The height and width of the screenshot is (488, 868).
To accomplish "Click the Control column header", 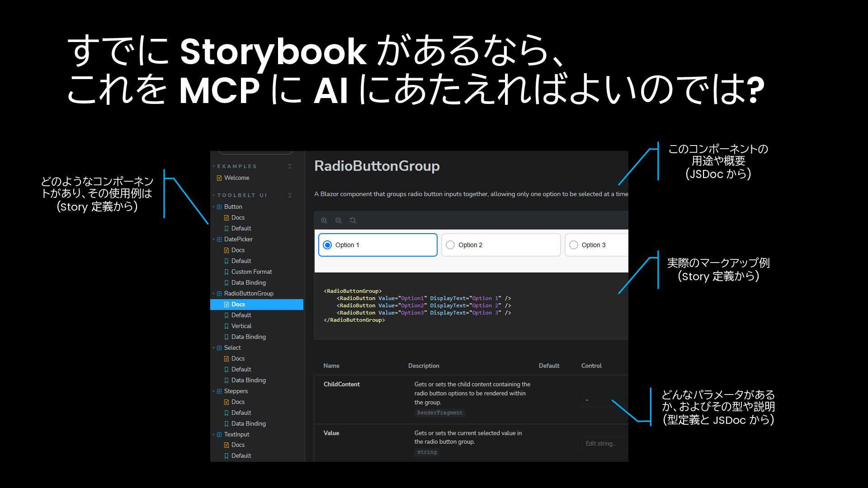I will pos(591,366).
